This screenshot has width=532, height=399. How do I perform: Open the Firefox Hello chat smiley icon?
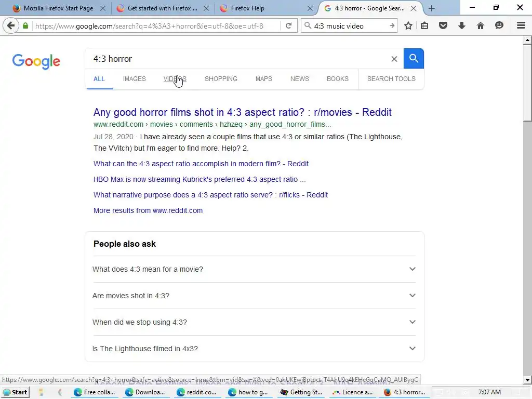(499, 26)
